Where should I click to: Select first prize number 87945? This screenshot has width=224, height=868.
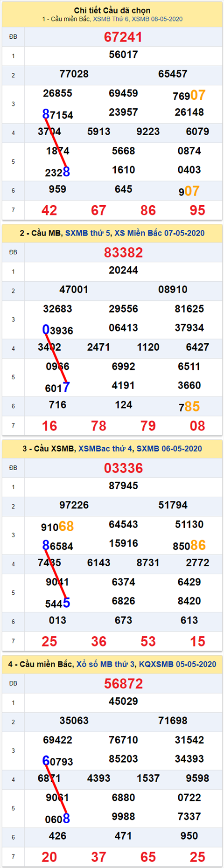[123, 486]
